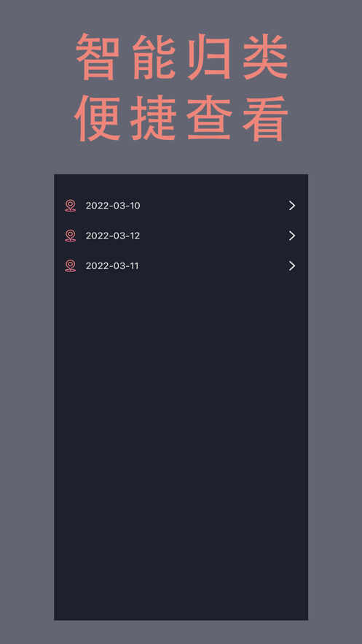The width and height of the screenshot is (362, 644).
Task: Click the character 查 in the second line
Action: pos(210,118)
